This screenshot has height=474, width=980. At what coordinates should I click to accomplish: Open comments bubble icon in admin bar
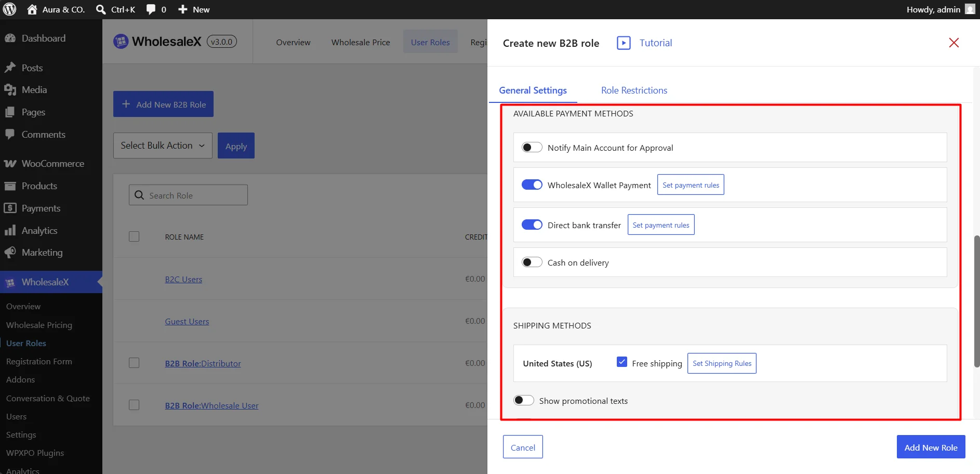point(151,9)
